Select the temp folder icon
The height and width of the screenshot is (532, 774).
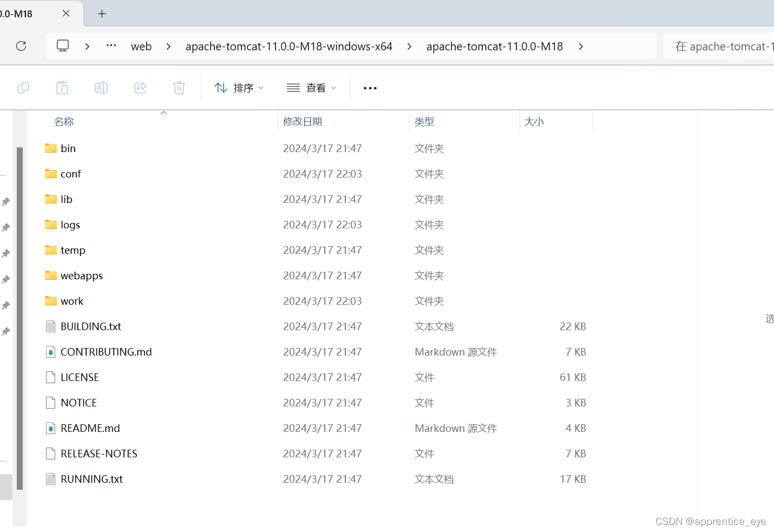coord(51,250)
